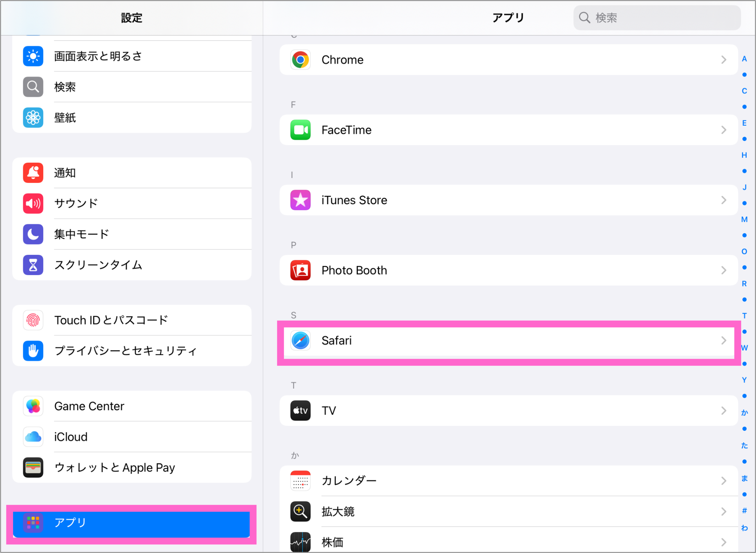Tap the iTunes Store star icon
Image resolution: width=756 pixels, height=553 pixels.
(x=300, y=200)
